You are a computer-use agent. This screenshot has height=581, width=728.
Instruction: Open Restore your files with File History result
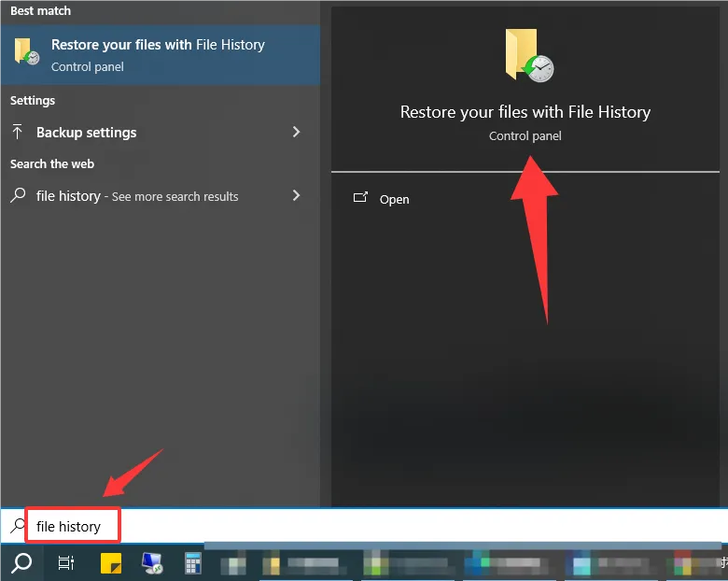[161, 55]
